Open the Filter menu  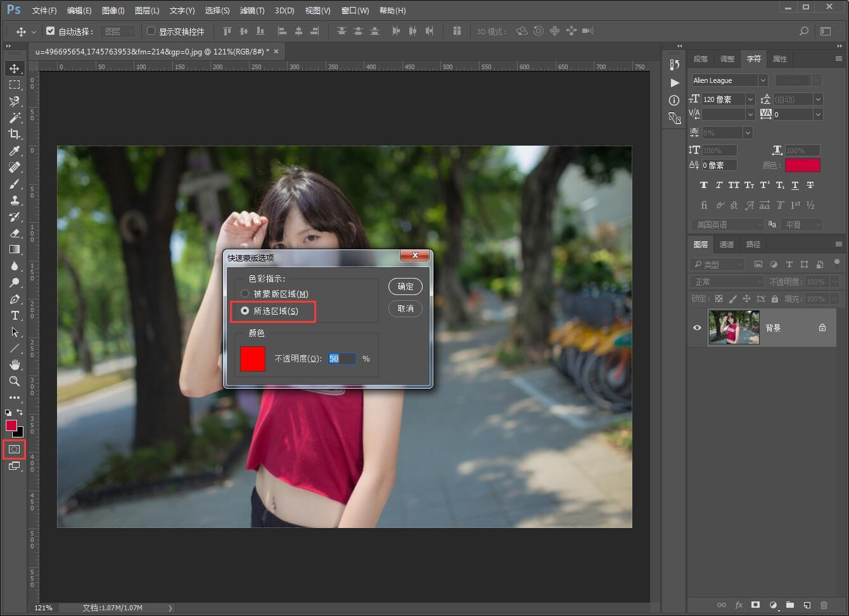coord(252,11)
